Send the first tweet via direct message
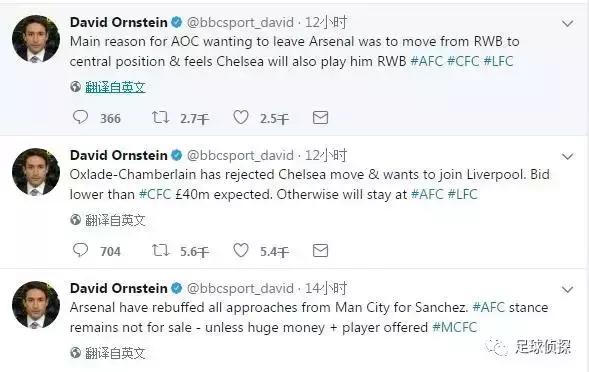The image size is (589, 372). click(320, 118)
